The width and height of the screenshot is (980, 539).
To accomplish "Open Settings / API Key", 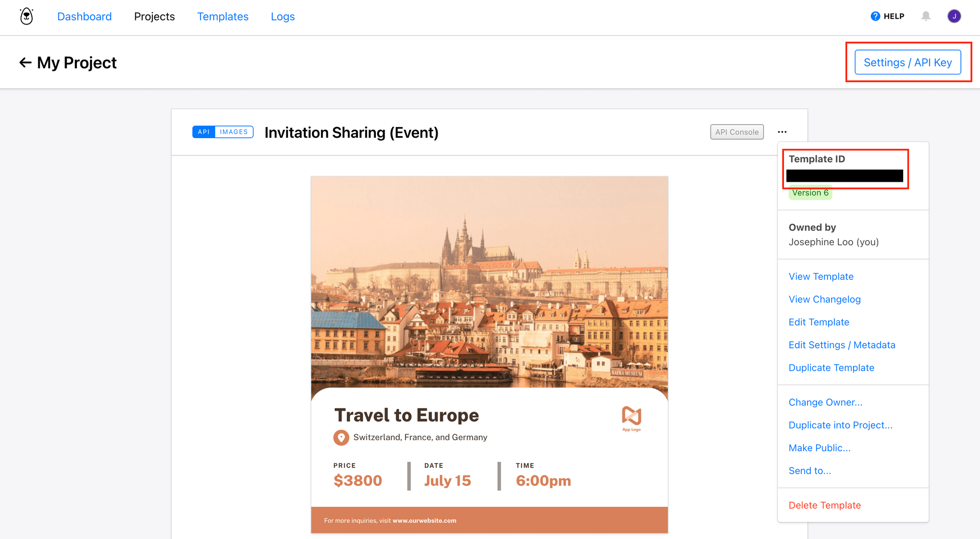I will [x=907, y=62].
